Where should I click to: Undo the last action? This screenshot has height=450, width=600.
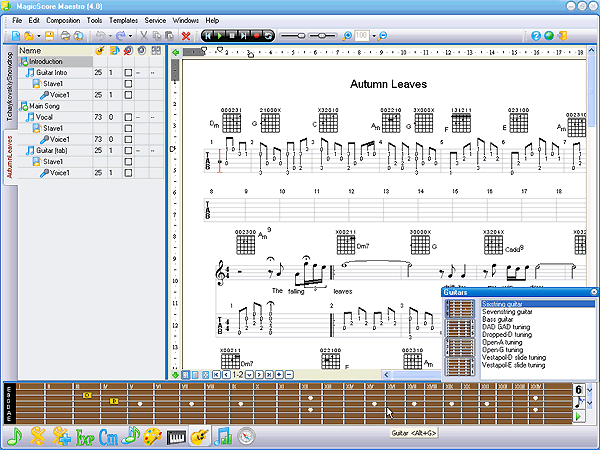click(x=100, y=36)
